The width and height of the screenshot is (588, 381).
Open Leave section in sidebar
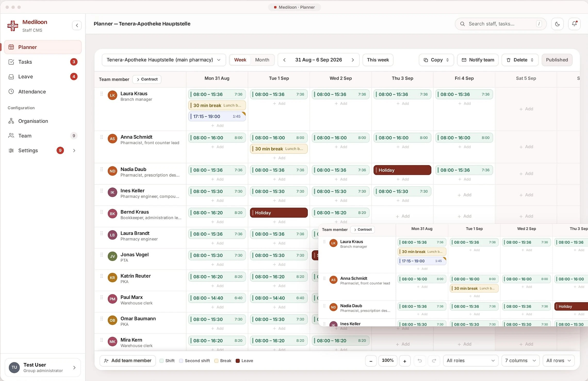[43, 77]
